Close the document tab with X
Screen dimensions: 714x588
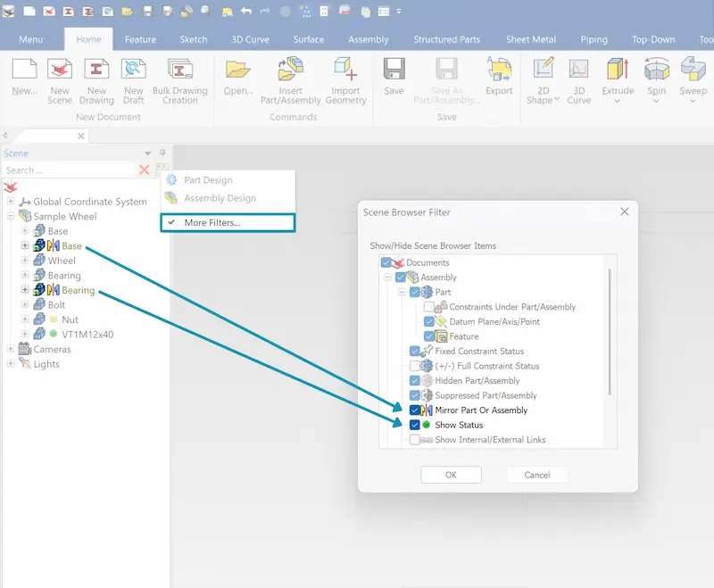(81, 136)
